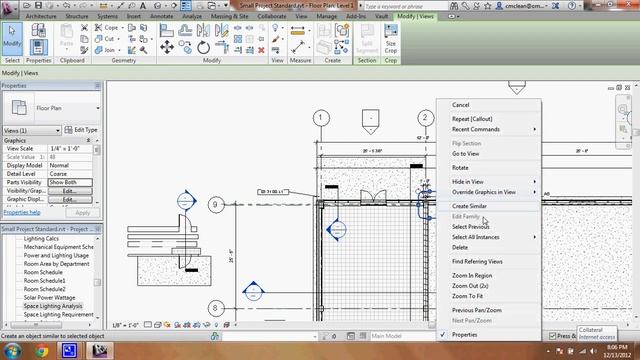Screen dimensions: 640x360
Task: Click Edit button for Visibility/Graphics
Action: pos(70,191)
